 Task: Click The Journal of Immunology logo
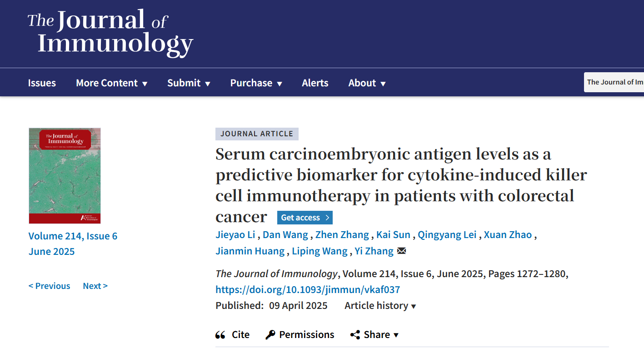110,33
